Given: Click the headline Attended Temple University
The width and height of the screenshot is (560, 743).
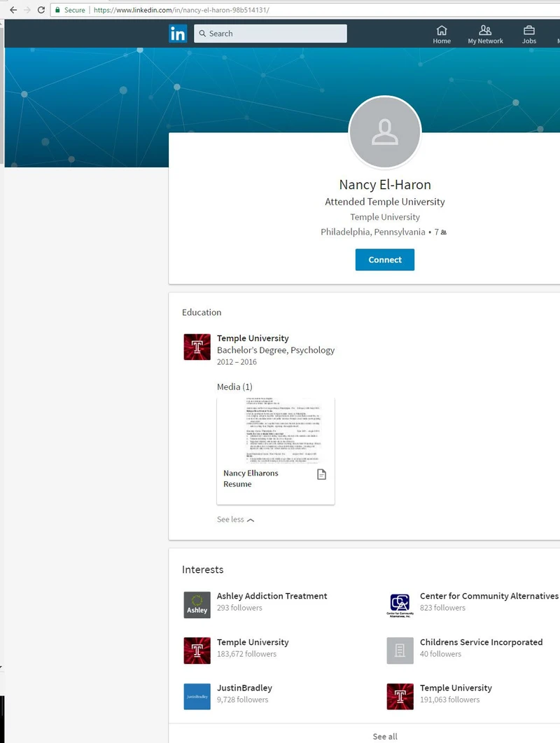Looking at the screenshot, I should pos(385,202).
